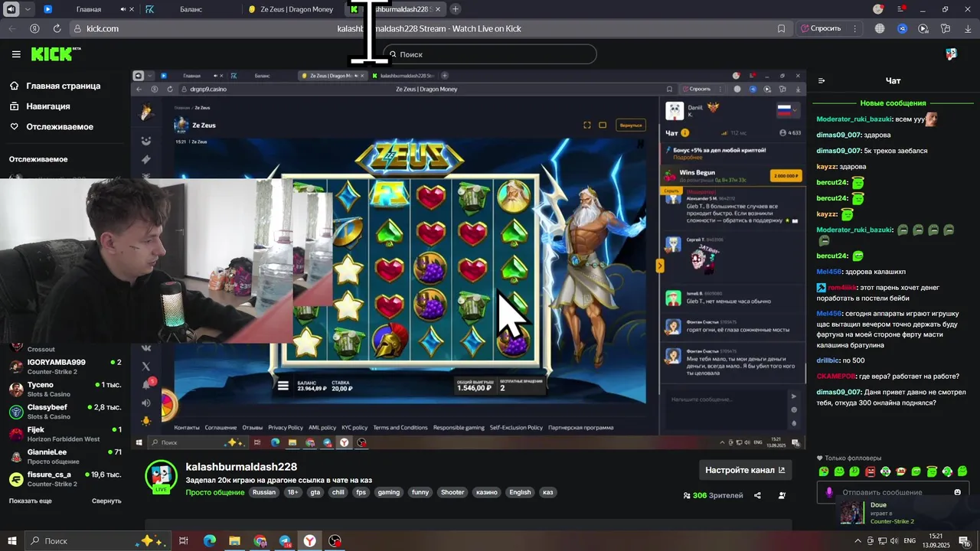Switch to the Главная browser tab
This screenshot has height=551, width=980.
(89, 9)
